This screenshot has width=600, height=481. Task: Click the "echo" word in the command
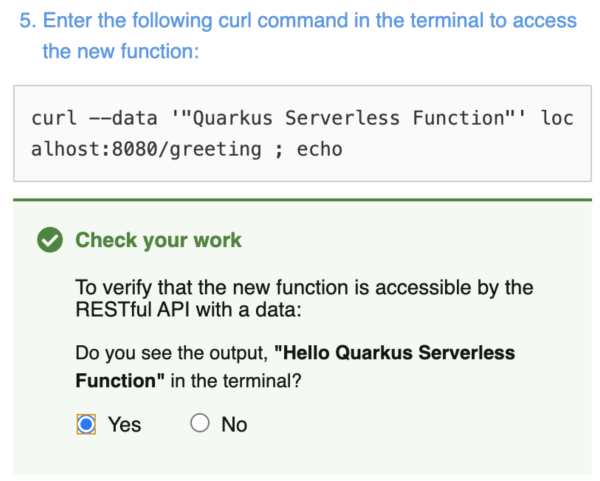click(x=319, y=149)
